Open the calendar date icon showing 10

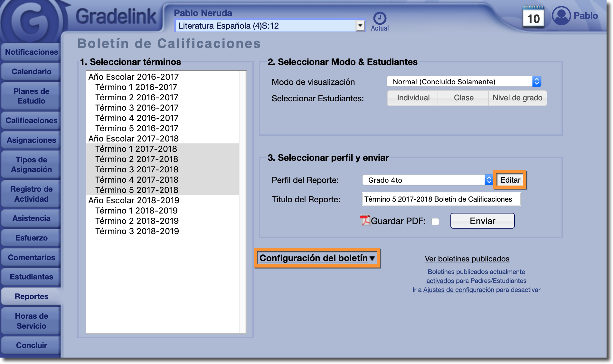pos(533,18)
